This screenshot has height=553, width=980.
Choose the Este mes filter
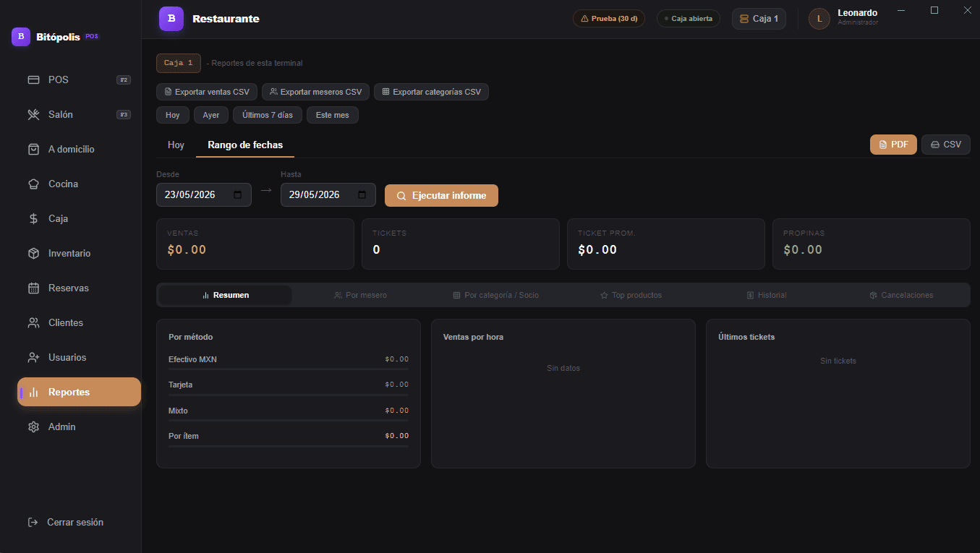tap(333, 115)
